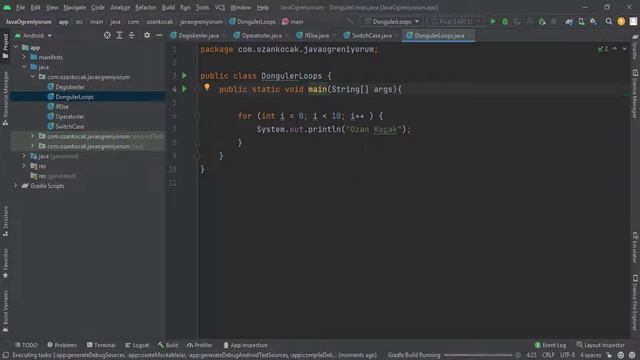640x360 pixels.
Task: Click the Android Studio logo icon
Action: point(7,7)
